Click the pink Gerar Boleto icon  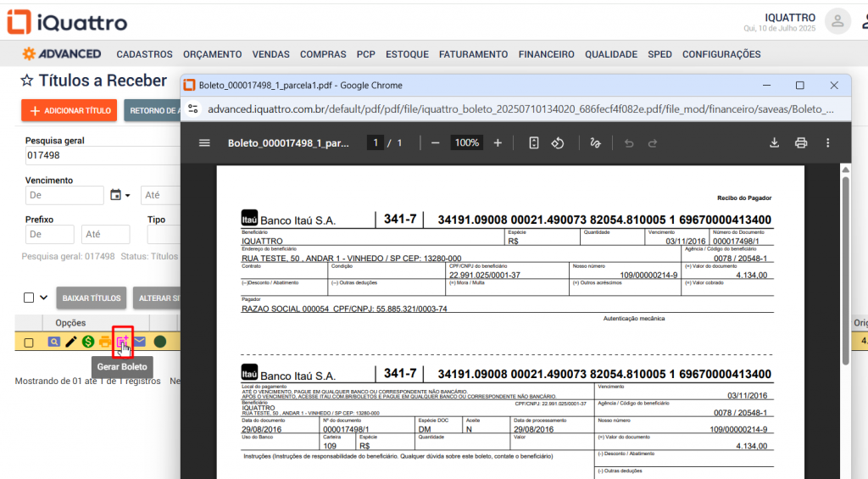pyautogui.click(x=122, y=342)
